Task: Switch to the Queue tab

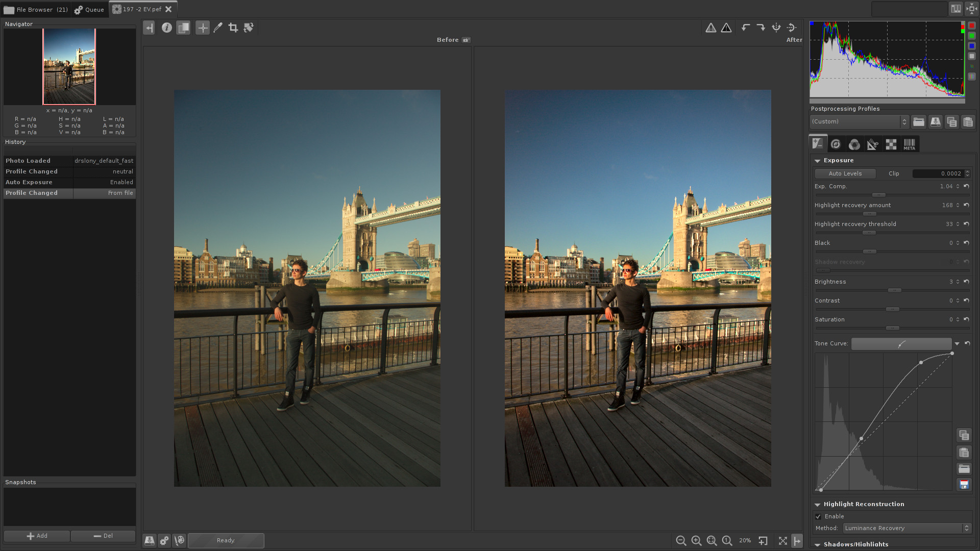Action: pyautogui.click(x=88, y=9)
